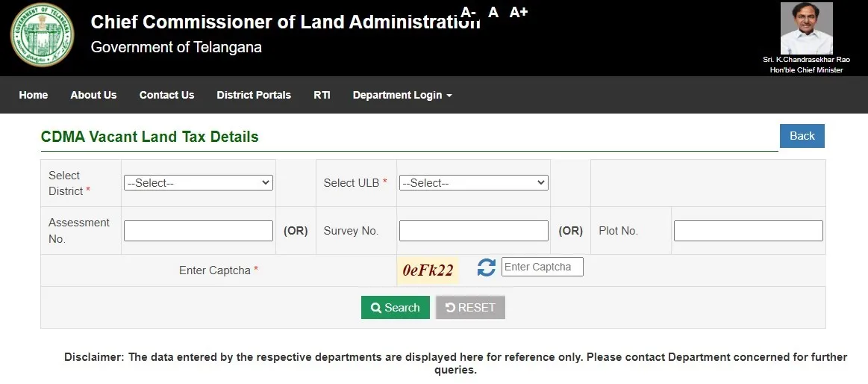This screenshot has height=384, width=868.
Task: Click the Telangana government emblem logo
Action: [x=42, y=34]
